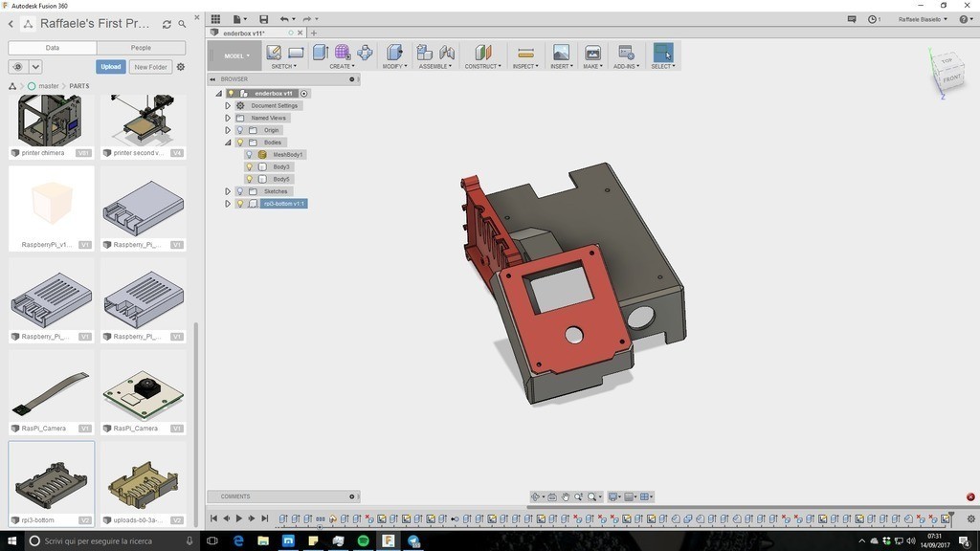Open the Raspberry Pi camera board thumbnail
980x551 pixels.
pyautogui.click(x=143, y=394)
